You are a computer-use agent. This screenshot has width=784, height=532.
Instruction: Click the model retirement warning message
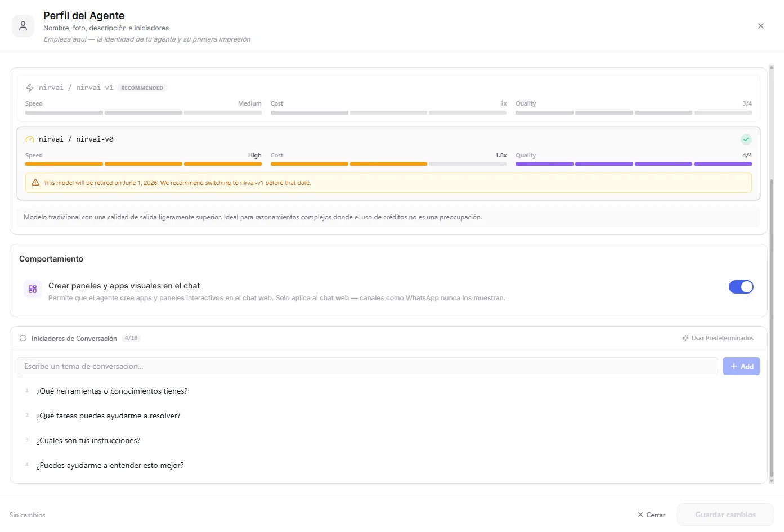tap(388, 183)
